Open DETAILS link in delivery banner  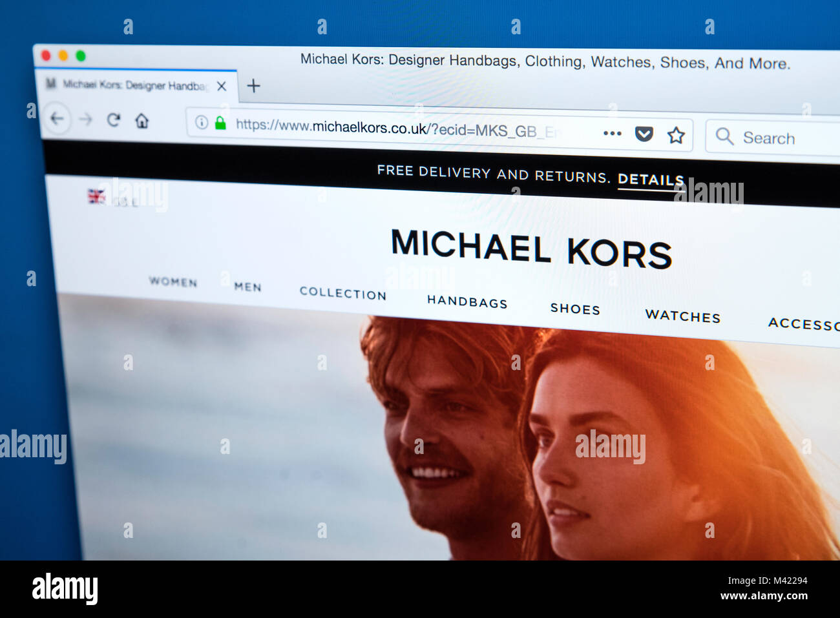(x=651, y=180)
